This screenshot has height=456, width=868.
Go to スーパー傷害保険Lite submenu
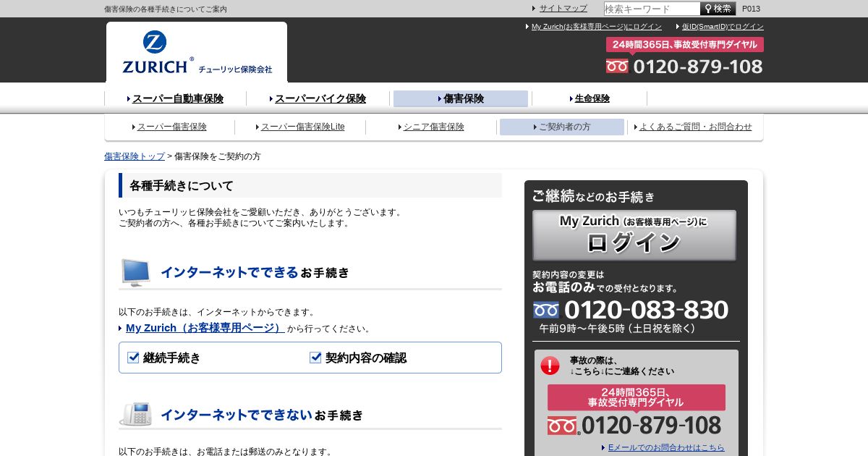(x=302, y=127)
